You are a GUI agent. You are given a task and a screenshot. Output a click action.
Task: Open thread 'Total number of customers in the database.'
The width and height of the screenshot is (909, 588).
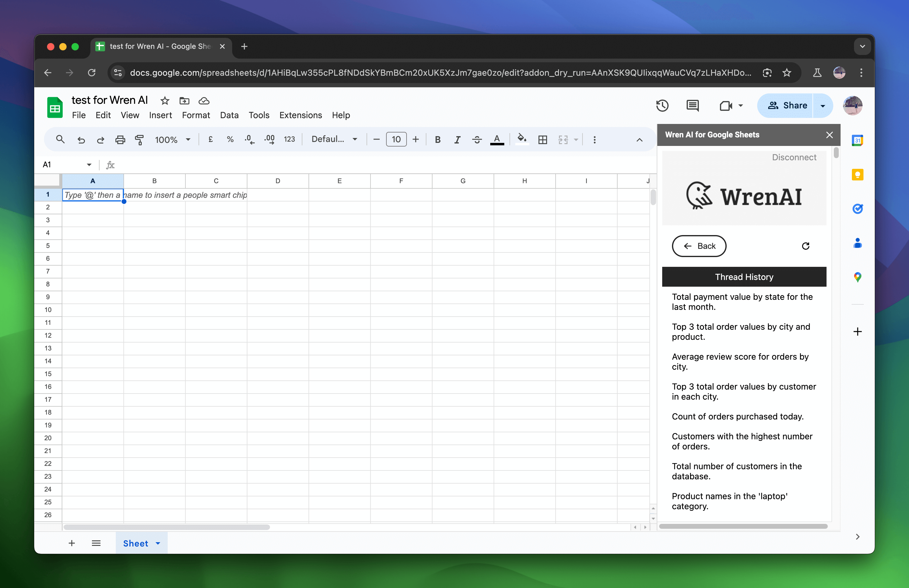[736, 471]
